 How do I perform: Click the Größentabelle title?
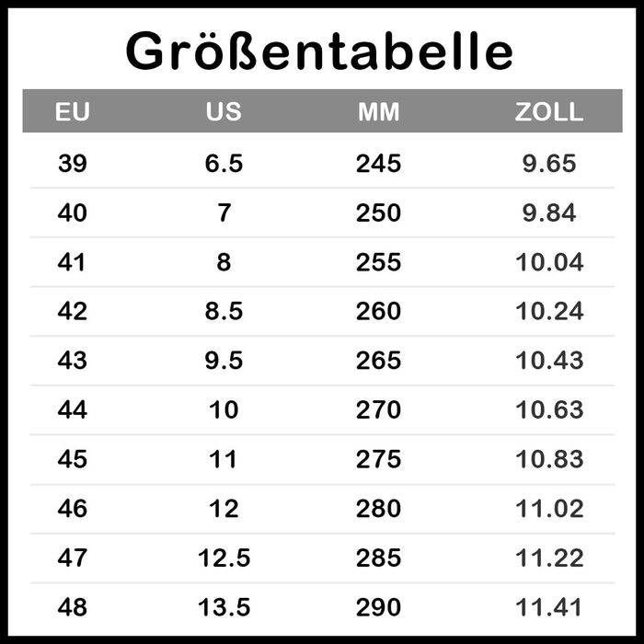coord(319,51)
